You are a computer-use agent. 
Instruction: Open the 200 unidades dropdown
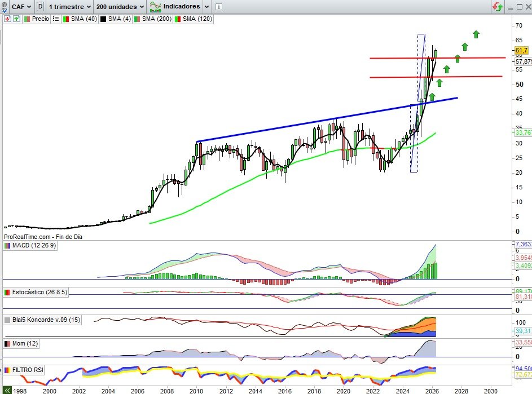tap(120, 7)
